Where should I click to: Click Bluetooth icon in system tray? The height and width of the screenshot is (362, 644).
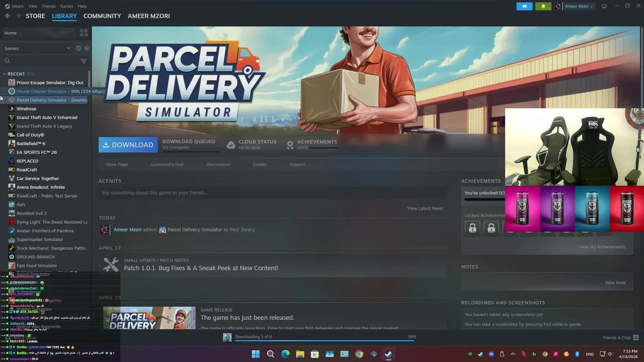pos(578,354)
